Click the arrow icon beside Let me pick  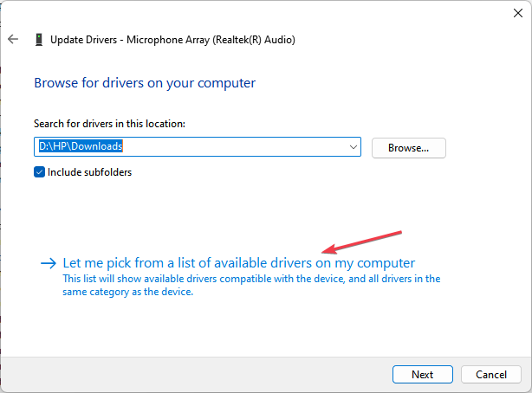(x=49, y=263)
